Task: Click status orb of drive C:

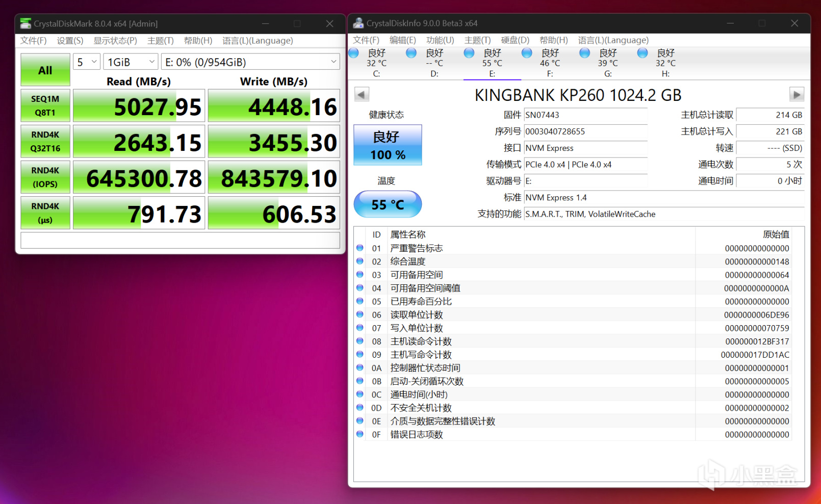Action: pos(353,53)
